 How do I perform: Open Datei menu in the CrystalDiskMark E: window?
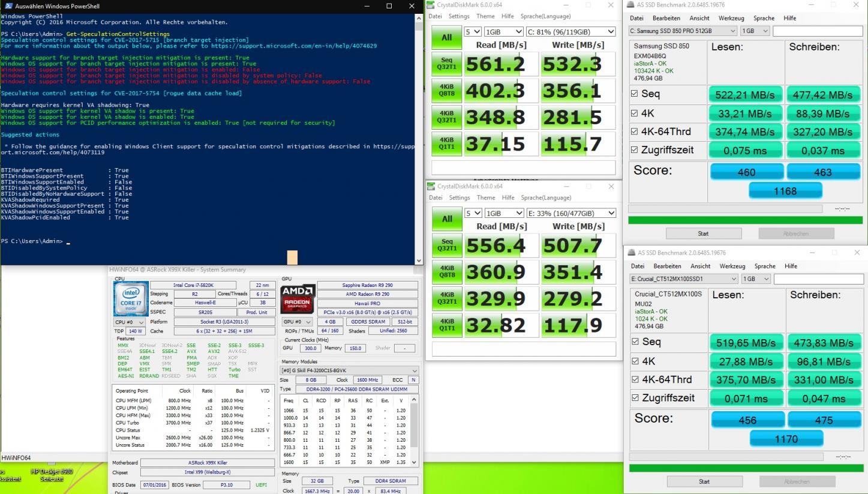coord(435,197)
